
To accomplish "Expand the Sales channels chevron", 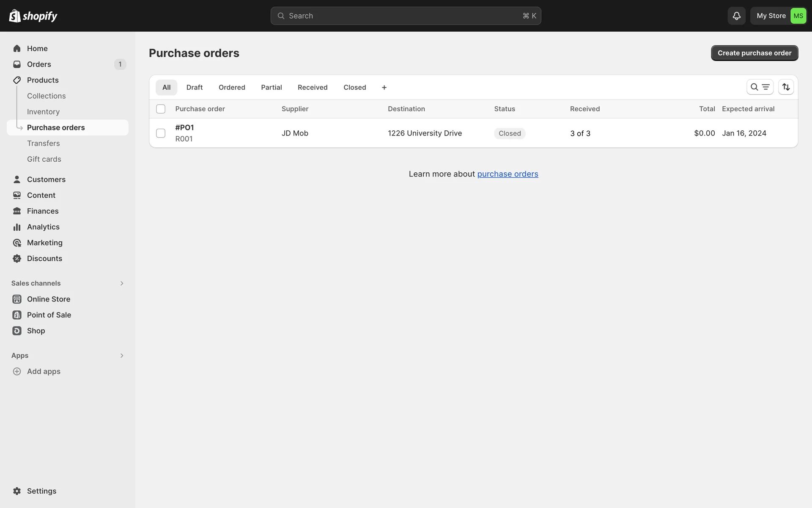I will (122, 283).
